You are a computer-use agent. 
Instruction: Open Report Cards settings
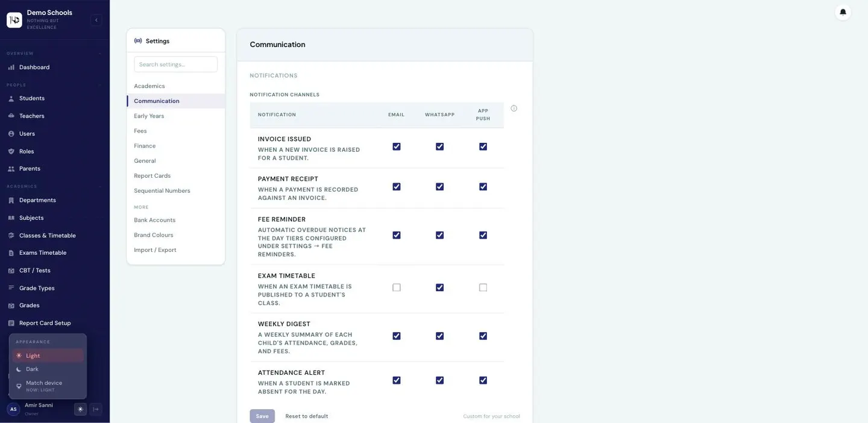coord(176,176)
